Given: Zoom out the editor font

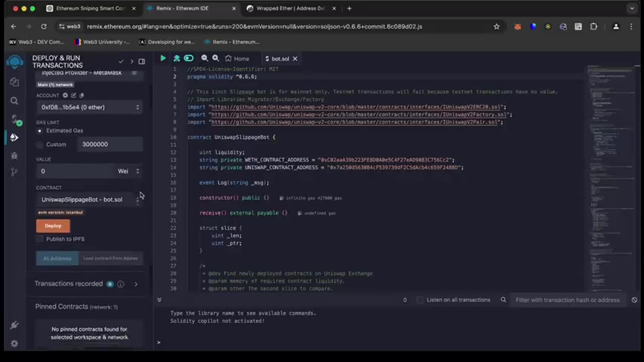Looking at the screenshot, I should (204, 58).
